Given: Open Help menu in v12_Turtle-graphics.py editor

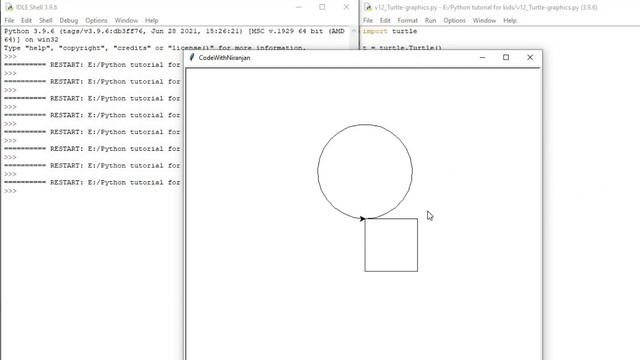Looking at the screenshot, I should click(x=510, y=20).
